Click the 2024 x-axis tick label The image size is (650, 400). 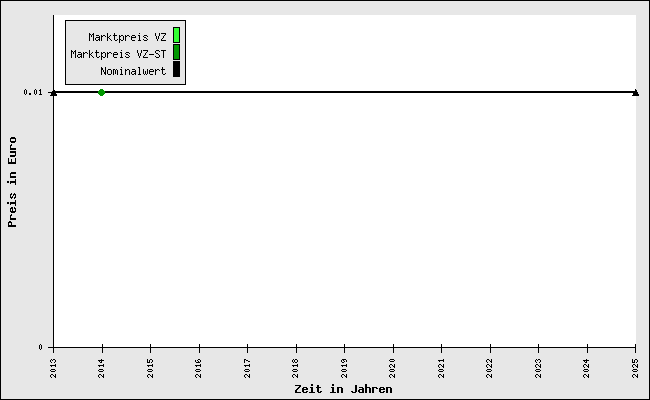click(x=587, y=364)
